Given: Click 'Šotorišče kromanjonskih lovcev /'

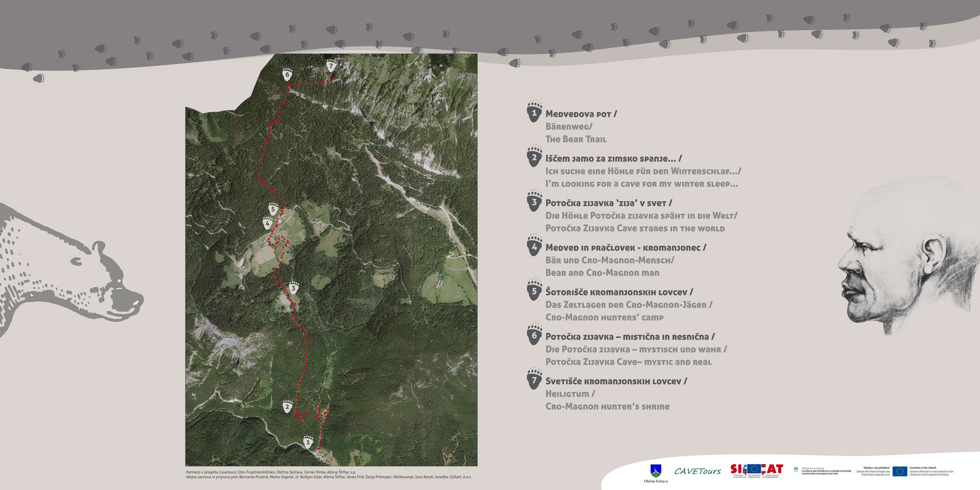Looking at the screenshot, I should coord(619,293).
